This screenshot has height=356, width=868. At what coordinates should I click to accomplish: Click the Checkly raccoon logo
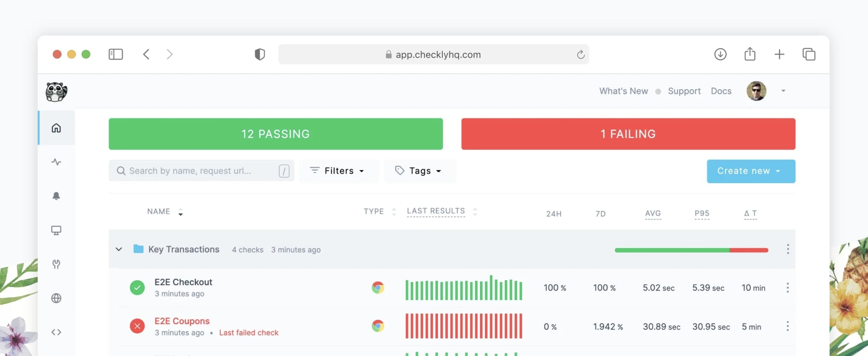click(56, 92)
